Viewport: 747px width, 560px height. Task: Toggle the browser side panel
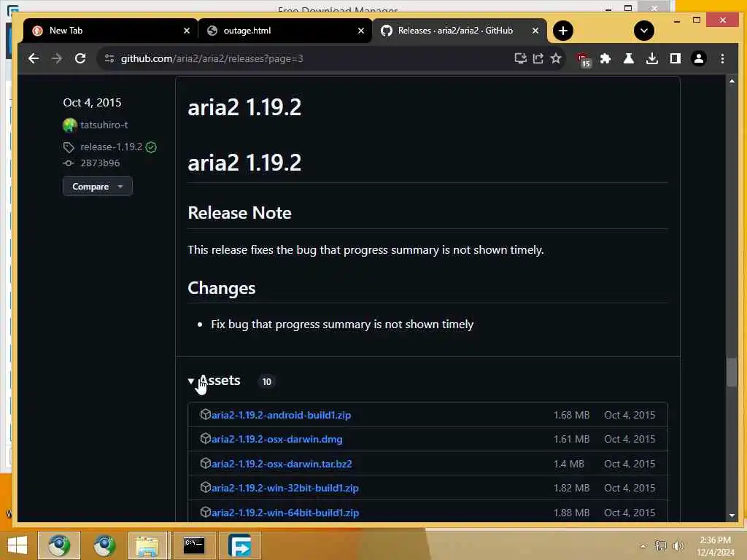coord(675,58)
